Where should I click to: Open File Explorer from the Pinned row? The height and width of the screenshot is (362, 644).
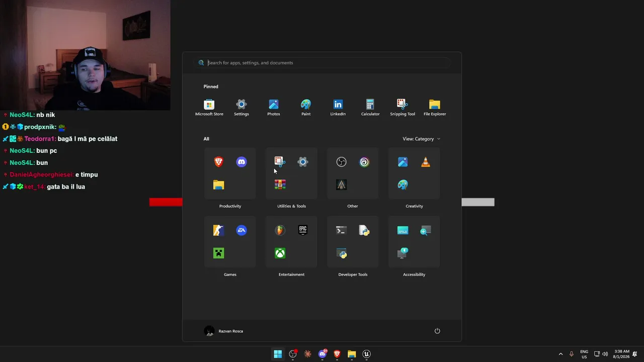pos(435,107)
